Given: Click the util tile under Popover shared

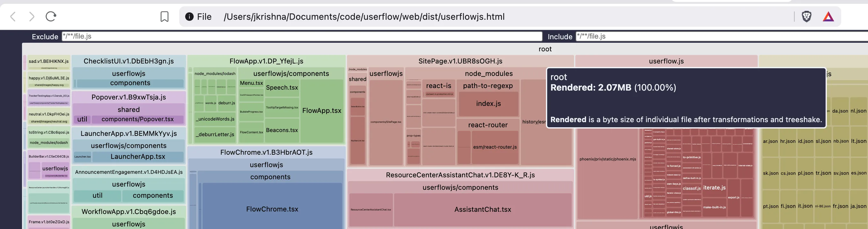Looking at the screenshot, I should (x=82, y=119).
